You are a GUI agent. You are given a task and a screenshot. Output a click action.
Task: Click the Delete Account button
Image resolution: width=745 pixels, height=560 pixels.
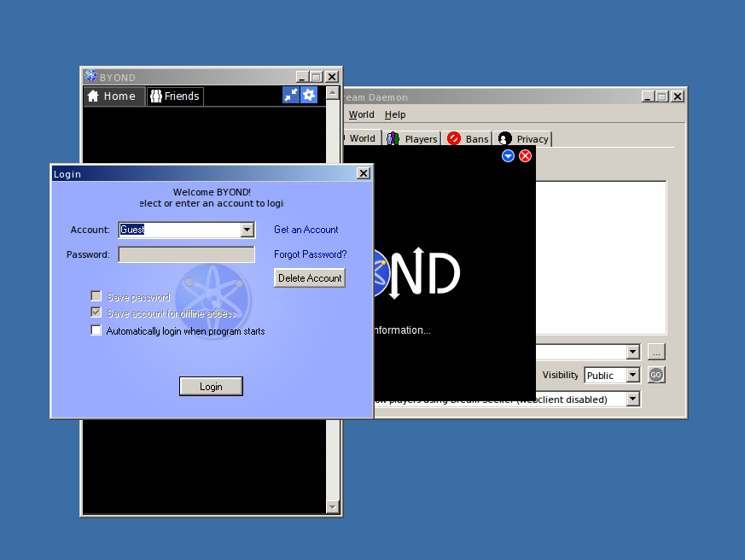click(310, 278)
